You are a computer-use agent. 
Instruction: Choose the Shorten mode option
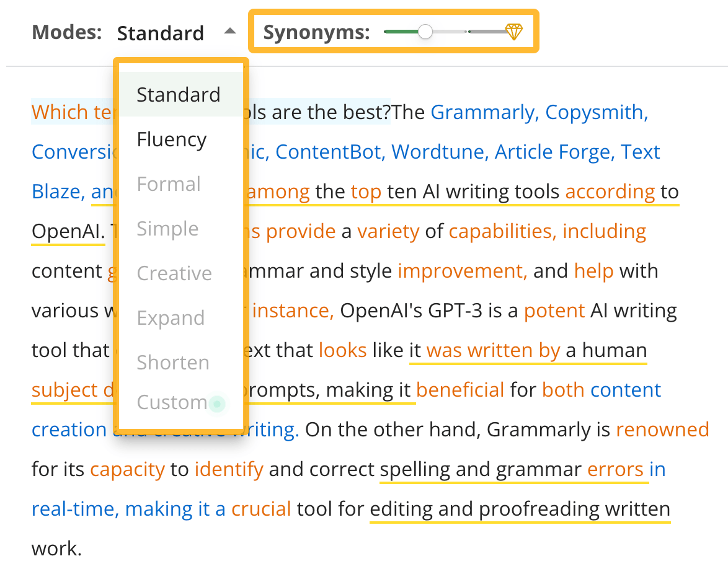[181, 362]
